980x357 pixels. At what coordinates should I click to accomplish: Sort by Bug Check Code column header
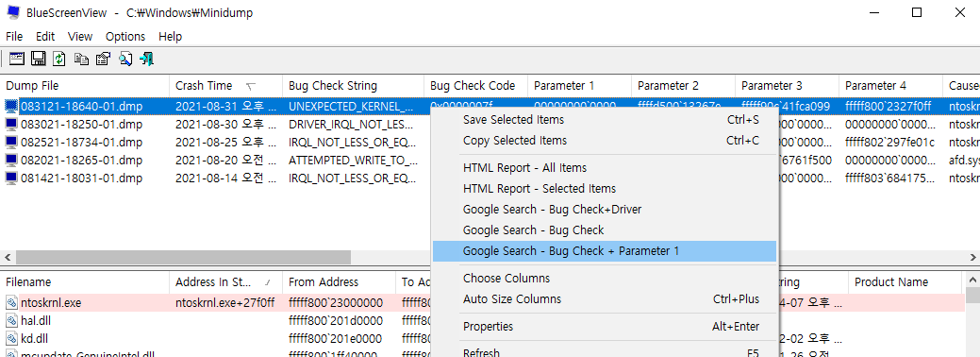(475, 86)
